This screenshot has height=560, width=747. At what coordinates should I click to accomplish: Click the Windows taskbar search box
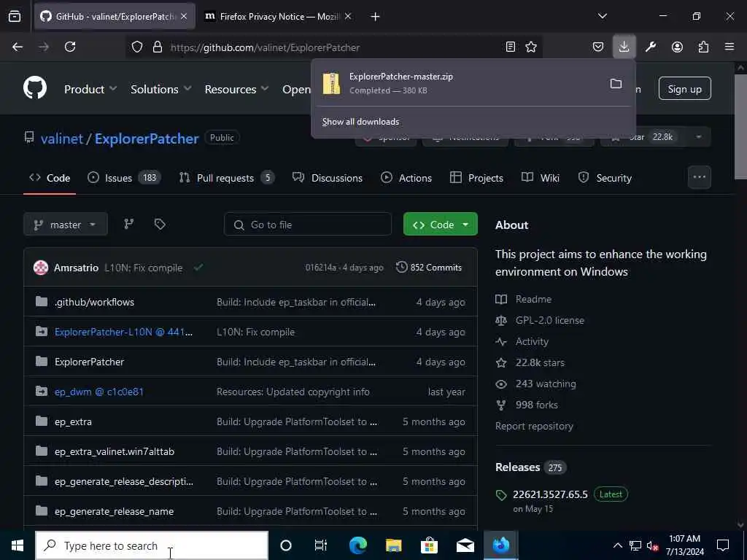click(152, 545)
